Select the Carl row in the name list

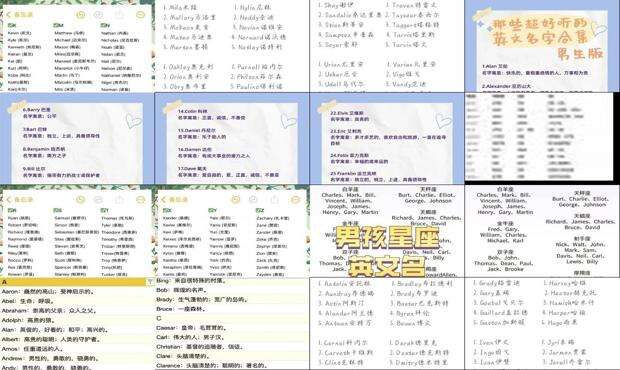pos(232,337)
